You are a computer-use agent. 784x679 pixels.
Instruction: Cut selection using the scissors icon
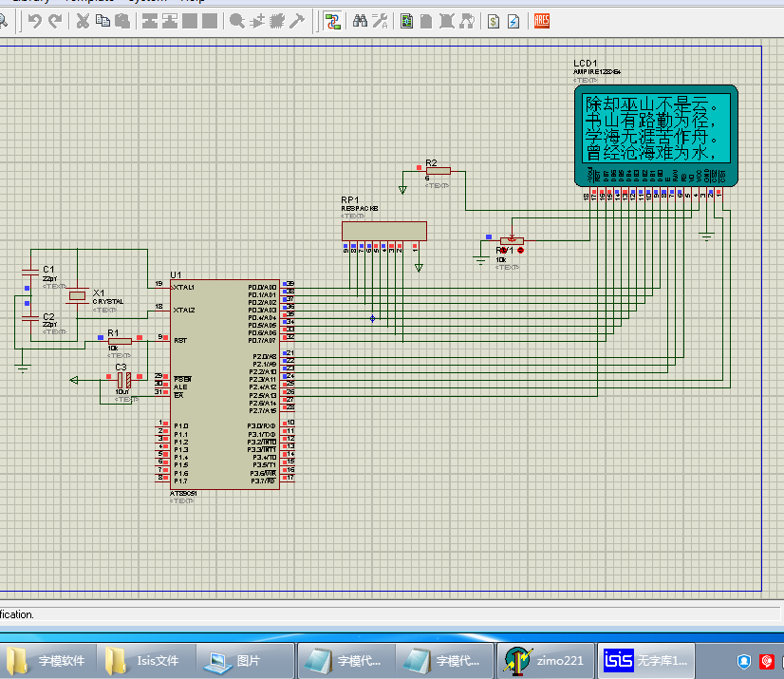click(x=83, y=21)
